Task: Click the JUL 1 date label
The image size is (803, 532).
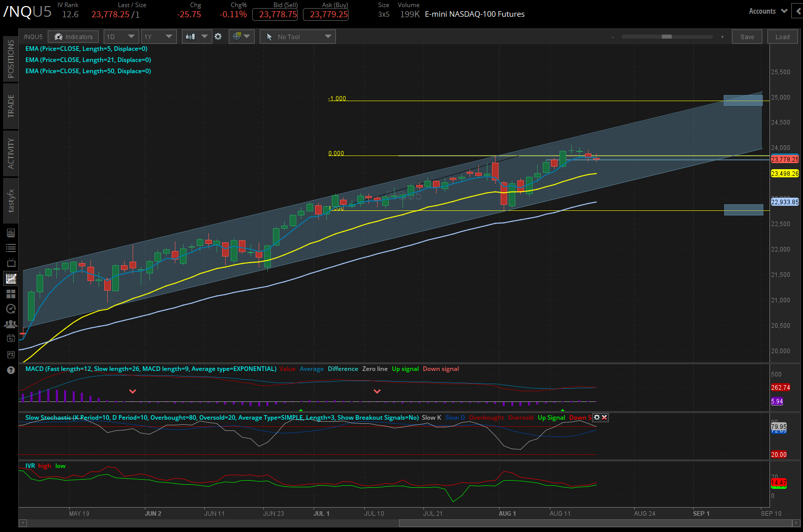Action: [x=321, y=514]
